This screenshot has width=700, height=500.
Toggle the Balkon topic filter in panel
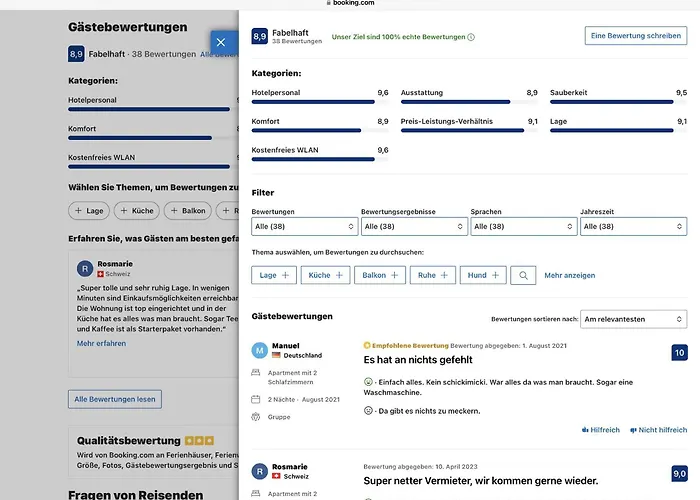pyautogui.click(x=380, y=275)
